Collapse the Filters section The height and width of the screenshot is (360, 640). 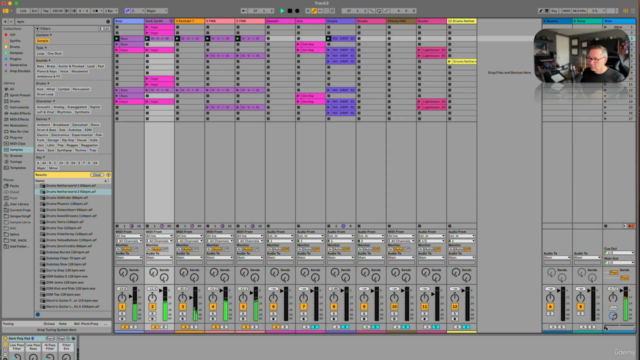(38, 29)
